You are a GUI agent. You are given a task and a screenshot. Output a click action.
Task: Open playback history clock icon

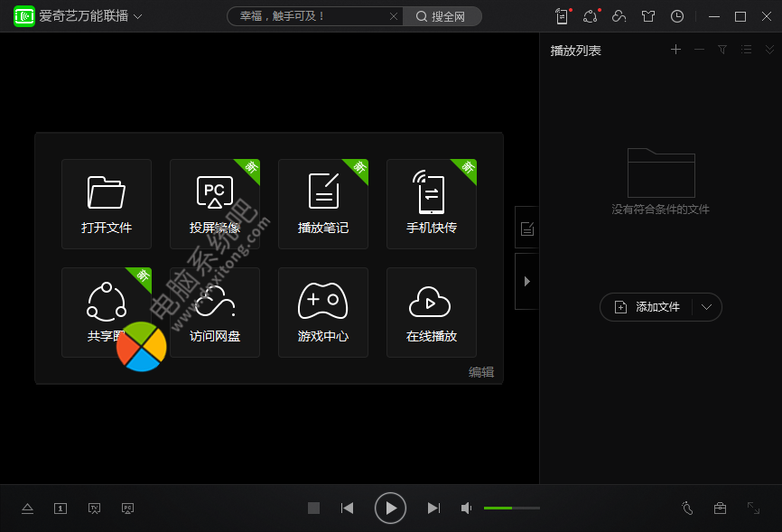tap(677, 16)
